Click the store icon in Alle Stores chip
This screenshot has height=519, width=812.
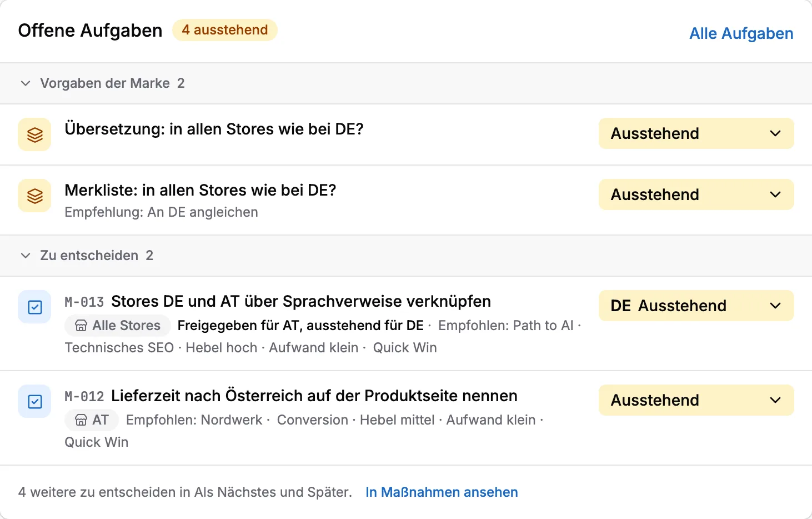pyautogui.click(x=81, y=326)
